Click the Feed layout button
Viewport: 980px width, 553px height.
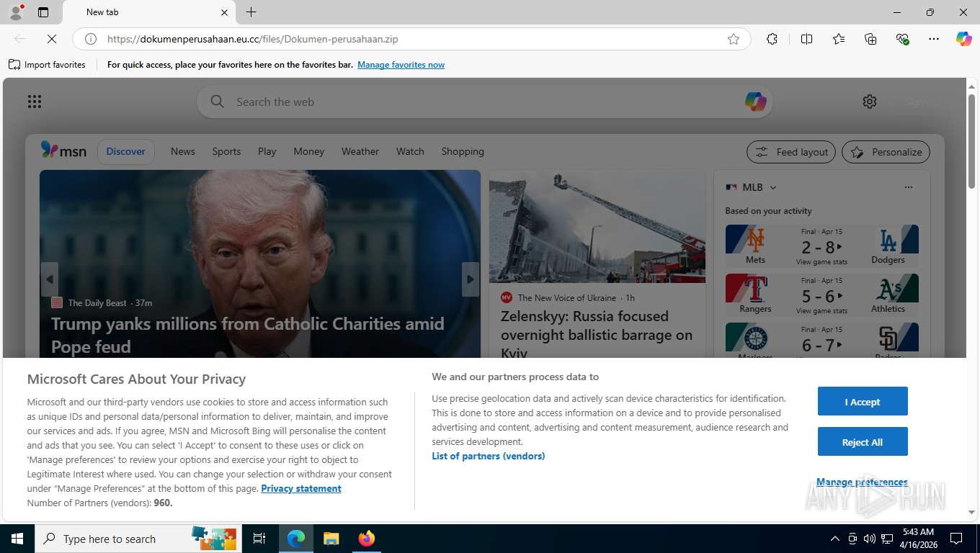coord(791,152)
